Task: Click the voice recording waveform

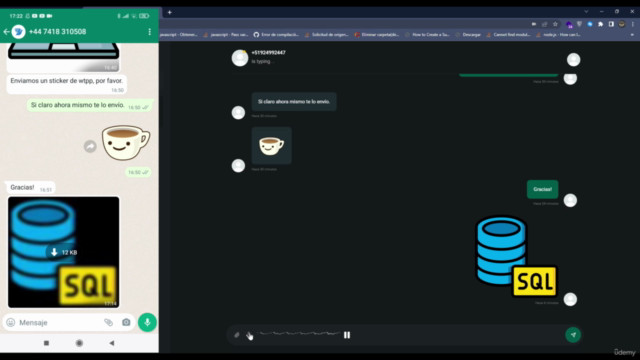Action: [x=299, y=334]
